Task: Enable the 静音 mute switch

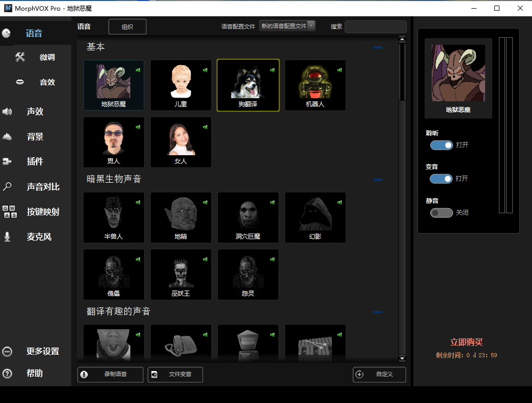Action: [x=441, y=213]
